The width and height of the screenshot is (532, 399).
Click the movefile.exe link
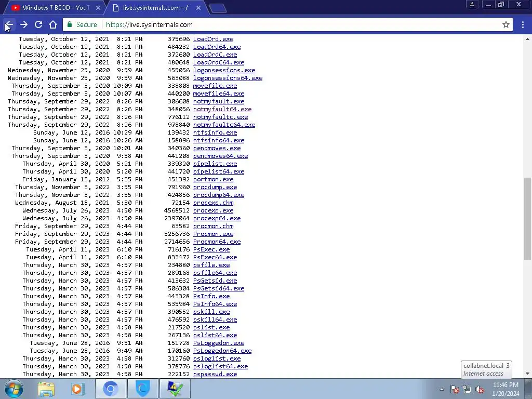click(215, 86)
